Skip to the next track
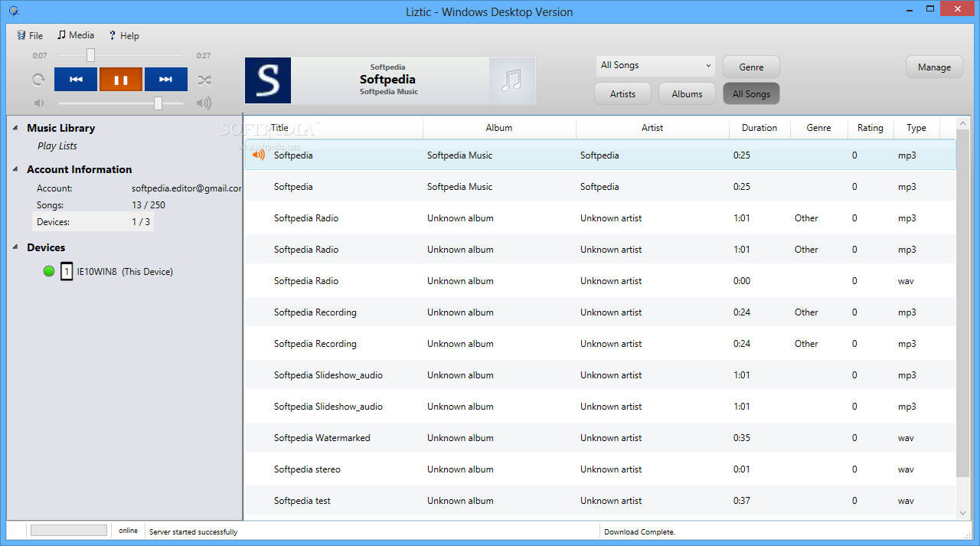Viewport: 980px width, 546px height. [x=165, y=79]
